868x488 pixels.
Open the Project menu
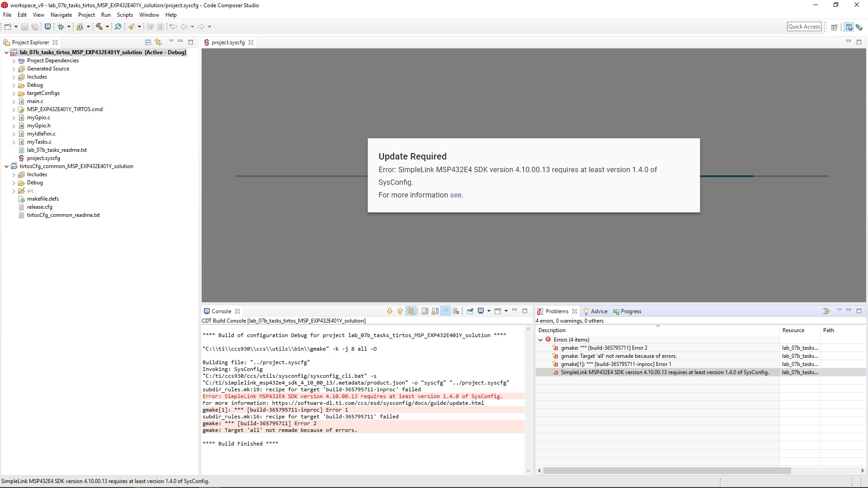point(86,15)
